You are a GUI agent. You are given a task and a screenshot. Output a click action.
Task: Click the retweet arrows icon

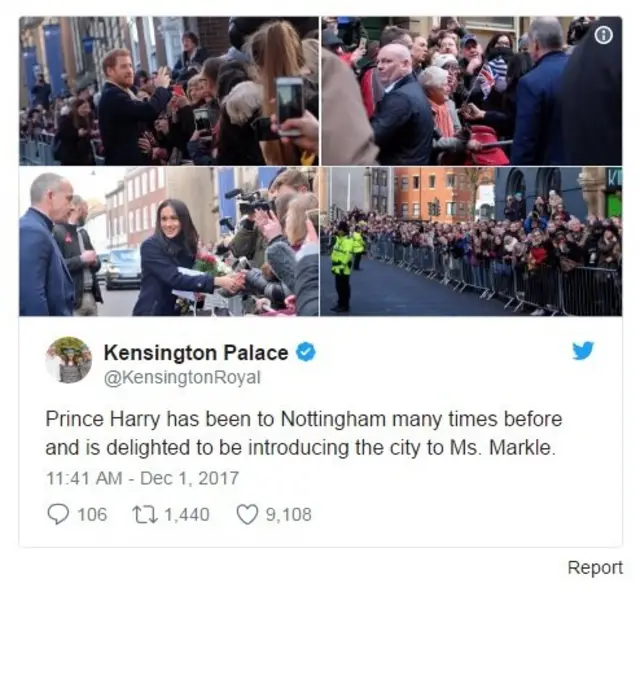click(x=145, y=515)
